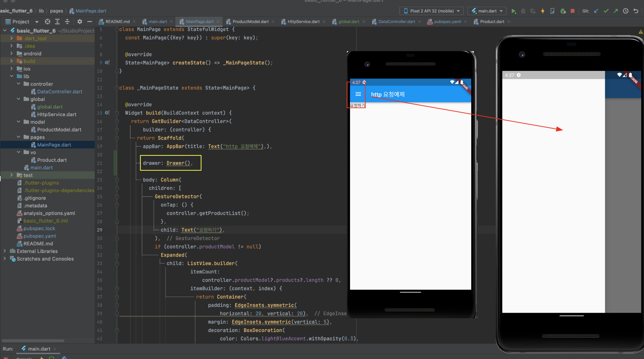Click the Git rollback icon
Viewport: 644px width, 359px height.
636,11
